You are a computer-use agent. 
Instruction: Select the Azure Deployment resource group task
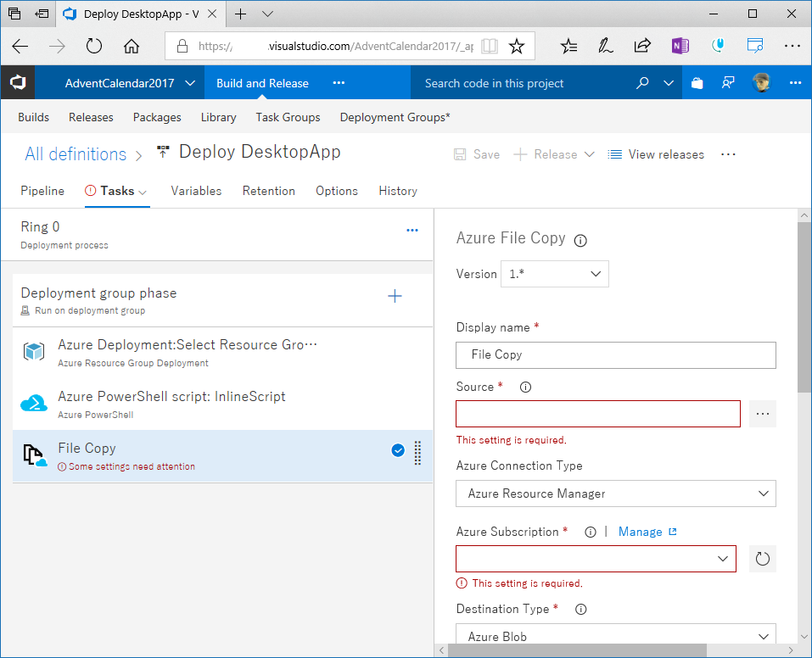point(222,353)
